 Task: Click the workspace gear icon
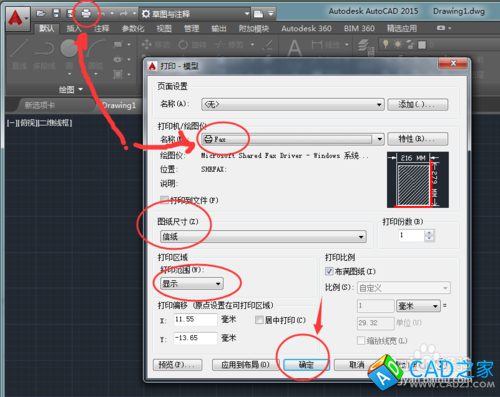(146, 14)
